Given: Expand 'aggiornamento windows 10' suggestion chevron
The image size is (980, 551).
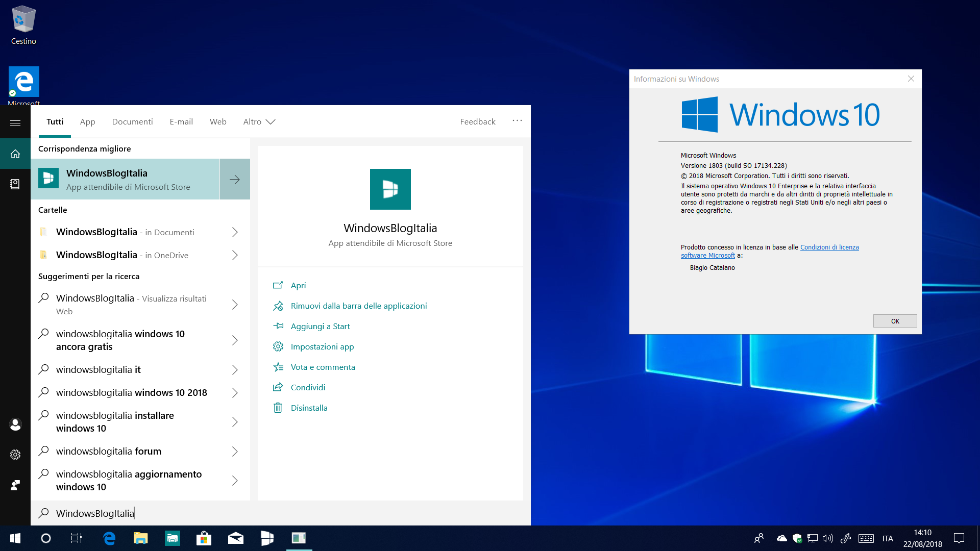Looking at the screenshot, I should [235, 481].
